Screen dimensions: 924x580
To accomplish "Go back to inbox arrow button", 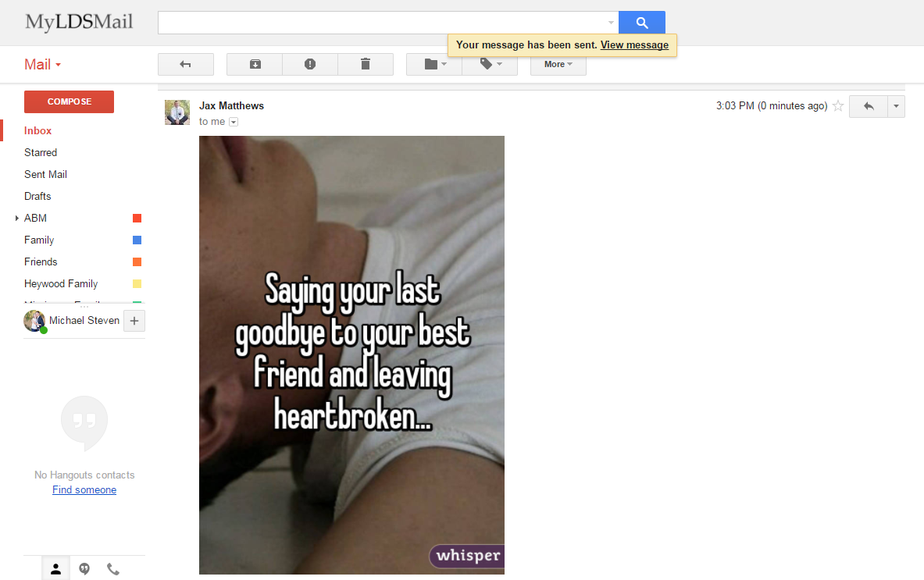I will click(186, 64).
